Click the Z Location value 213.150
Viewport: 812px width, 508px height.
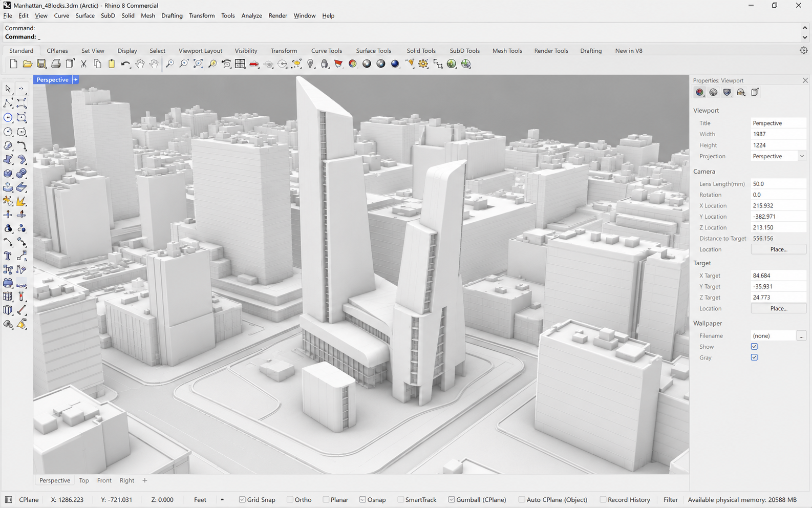[778, 227]
